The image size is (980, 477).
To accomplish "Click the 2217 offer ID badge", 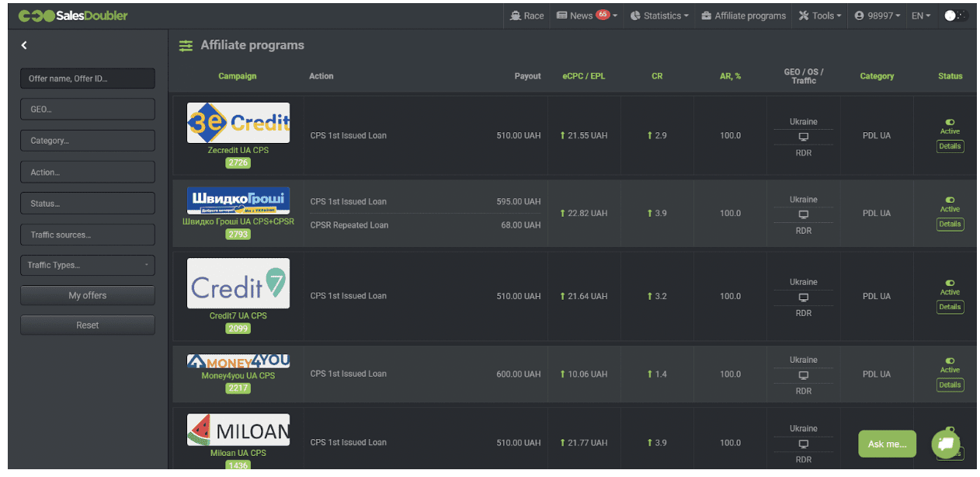I will coord(238,388).
